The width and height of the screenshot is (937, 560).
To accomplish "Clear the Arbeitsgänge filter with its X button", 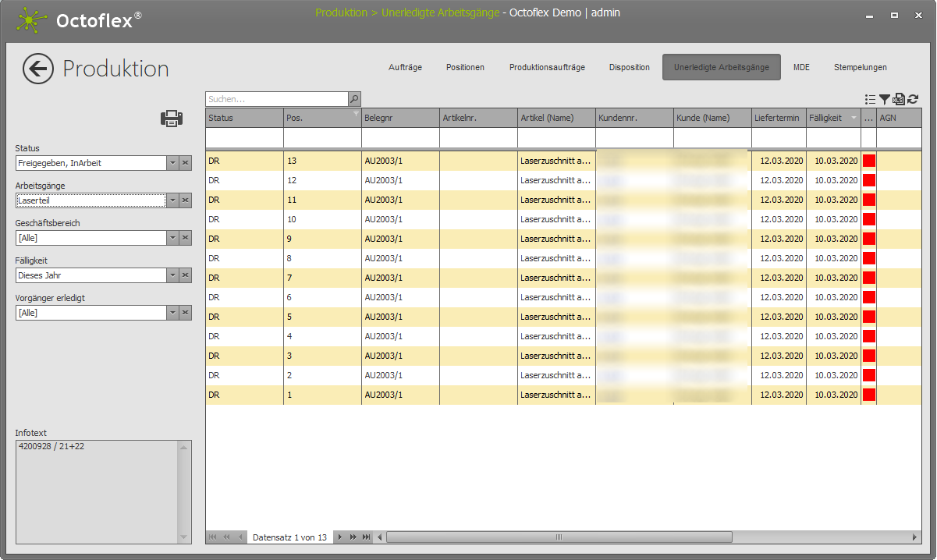I will tap(186, 200).
